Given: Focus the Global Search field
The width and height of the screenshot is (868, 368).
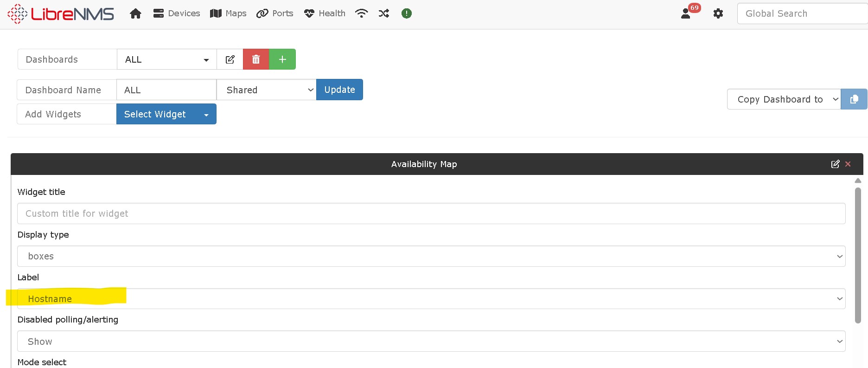Looking at the screenshot, I should (802, 13).
